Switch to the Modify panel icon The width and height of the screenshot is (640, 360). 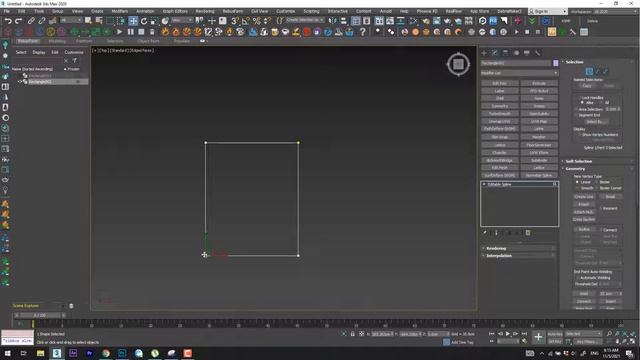[494, 53]
